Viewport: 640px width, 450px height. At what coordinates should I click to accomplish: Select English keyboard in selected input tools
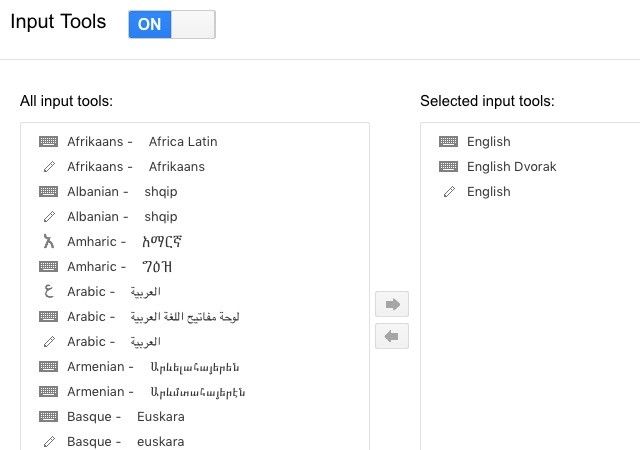click(488, 142)
